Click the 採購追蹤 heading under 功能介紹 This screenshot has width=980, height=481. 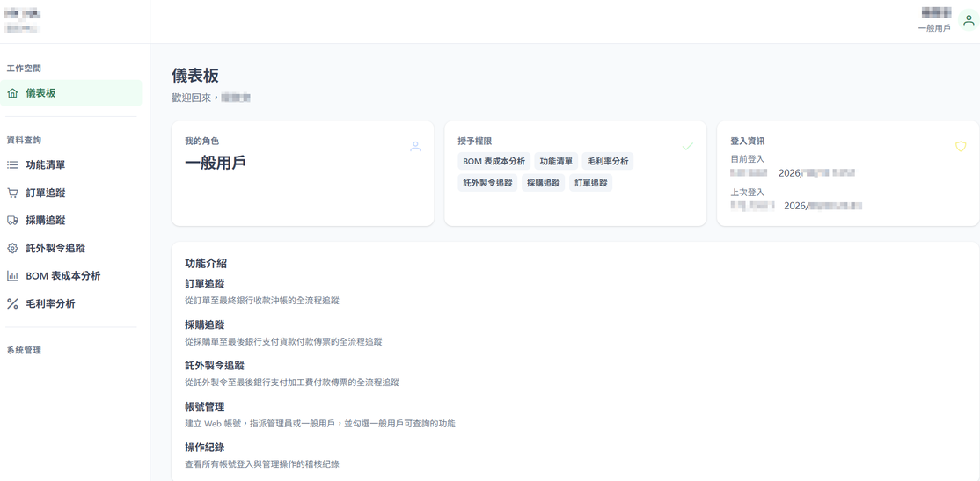(x=204, y=324)
